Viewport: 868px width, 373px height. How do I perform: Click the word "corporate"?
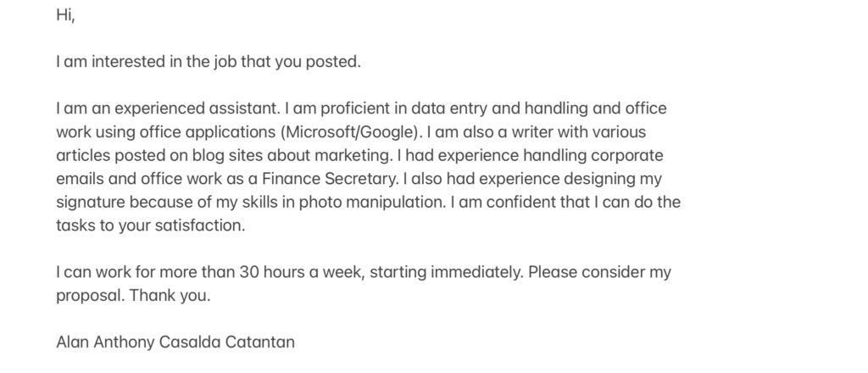pyautogui.click(x=627, y=156)
